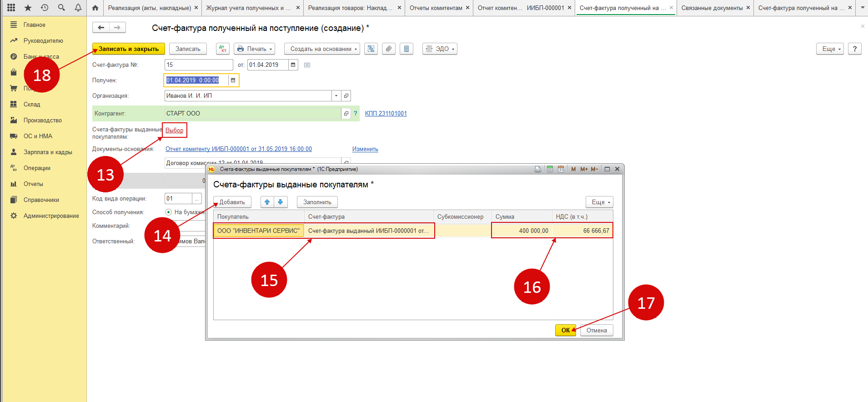Click Записать button
The height and width of the screenshot is (402, 868).
pyautogui.click(x=188, y=49)
